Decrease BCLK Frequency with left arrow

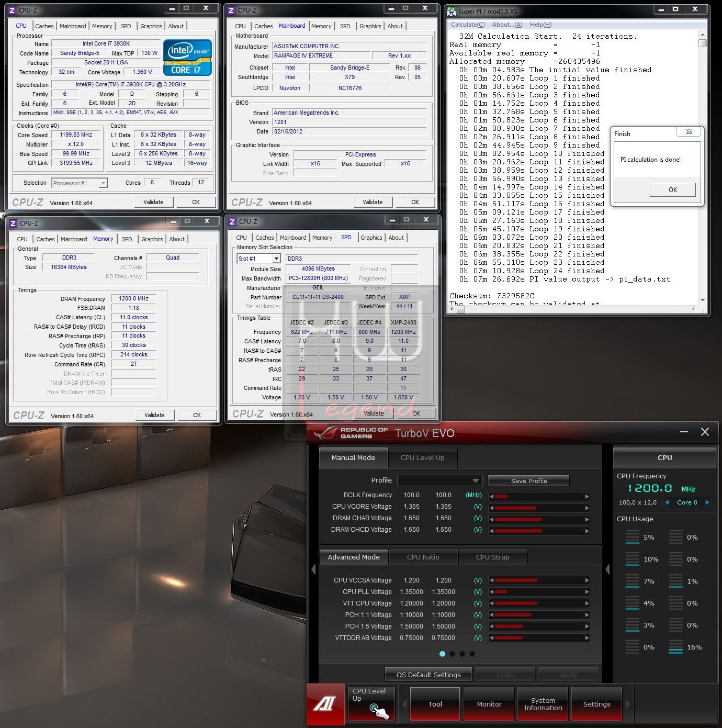tap(492, 496)
